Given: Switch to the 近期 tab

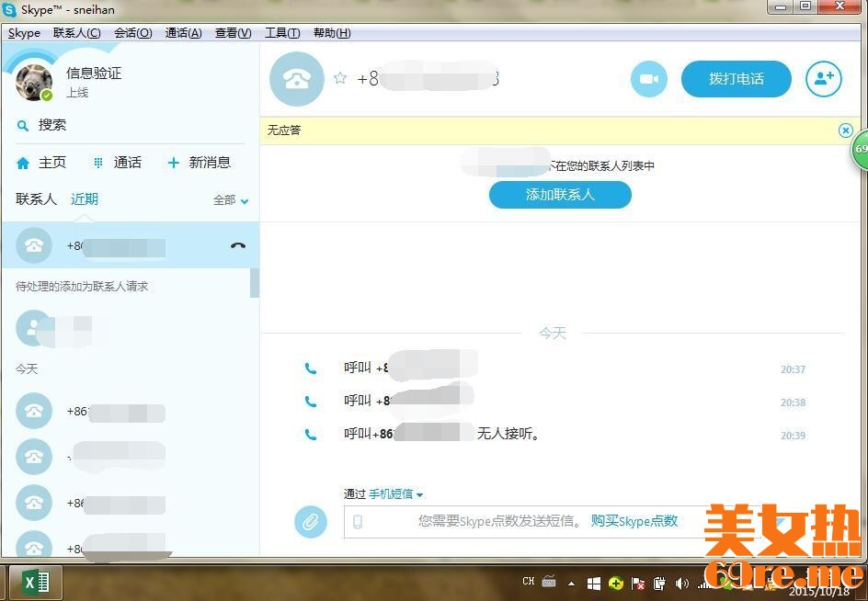Looking at the screenshot, I should tap(85, 199).
